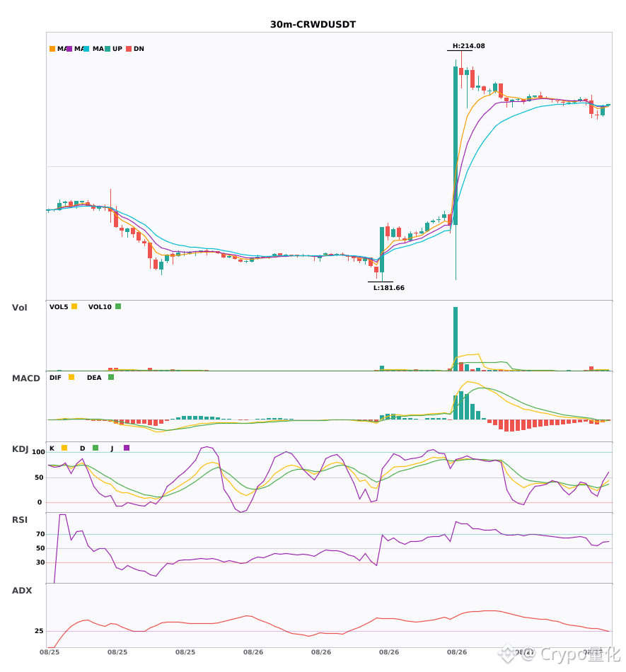Click the green VOL10 legend swatch

pyautogui.click(x=118, y=306)
